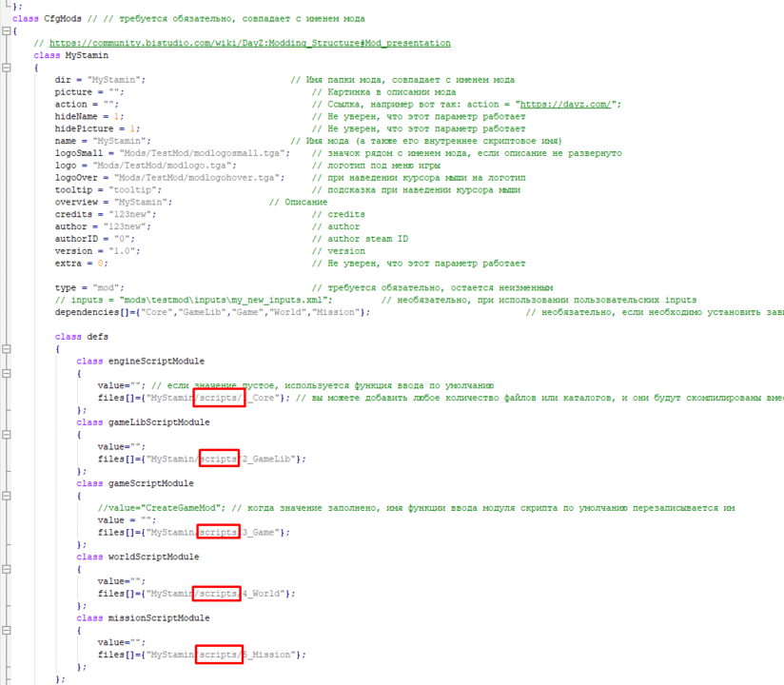The height and width of the screenshot is (685, 784).
Task: Collapse the fold marker for class defs
Action: 6,349
